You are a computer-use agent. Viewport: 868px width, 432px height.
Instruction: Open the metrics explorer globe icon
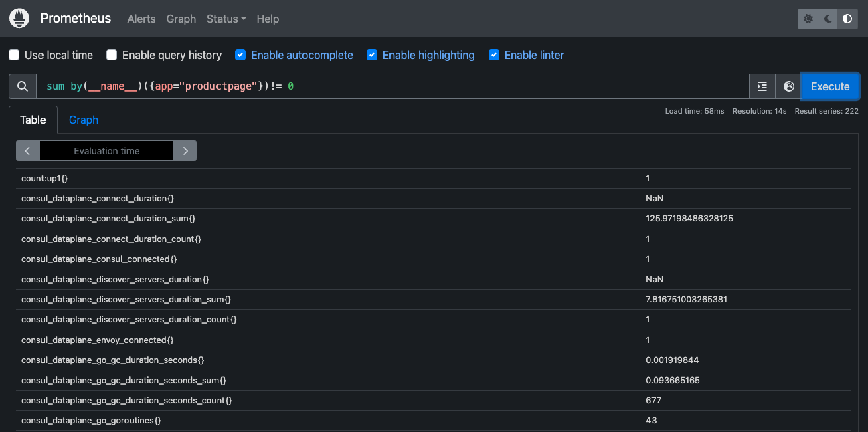[x=788, y=86]
